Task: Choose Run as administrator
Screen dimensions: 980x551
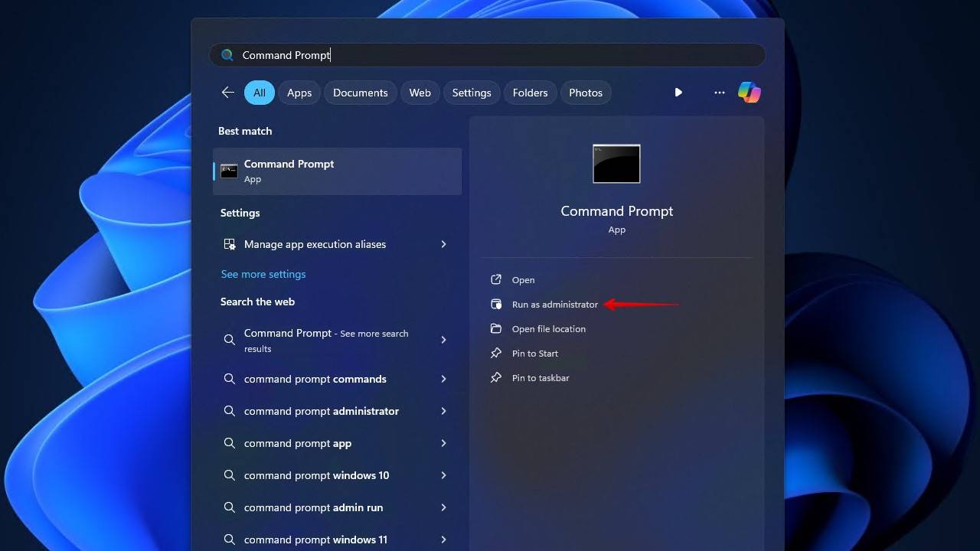Action: point(555,305)
